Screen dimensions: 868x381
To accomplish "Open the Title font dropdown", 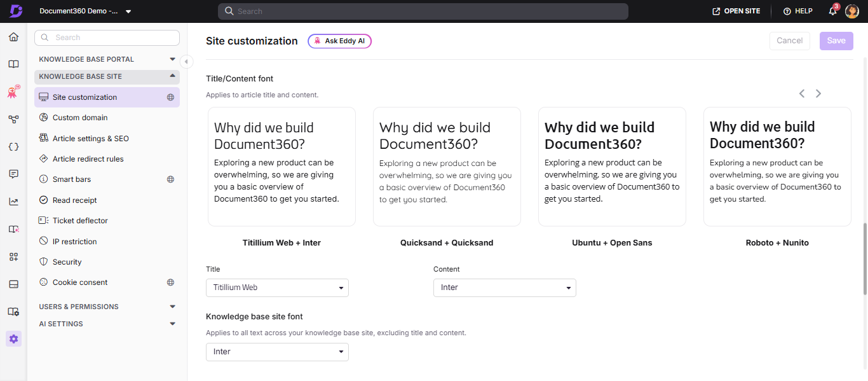I will pyautogui.click(x=277, y=287).
